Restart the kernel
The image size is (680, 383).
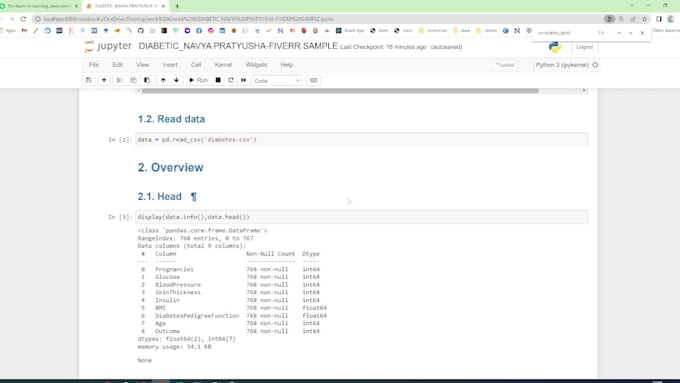point(231,80)
